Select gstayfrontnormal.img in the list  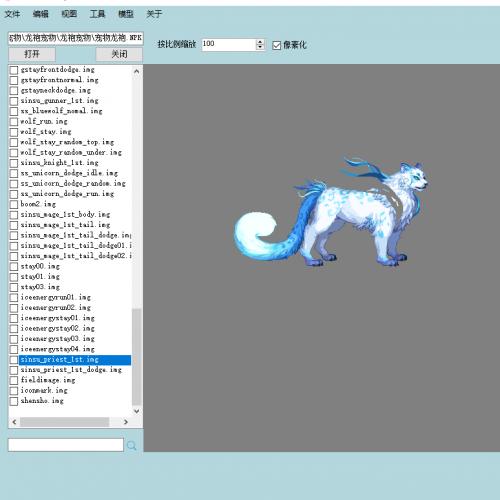(x=60, y=80)
